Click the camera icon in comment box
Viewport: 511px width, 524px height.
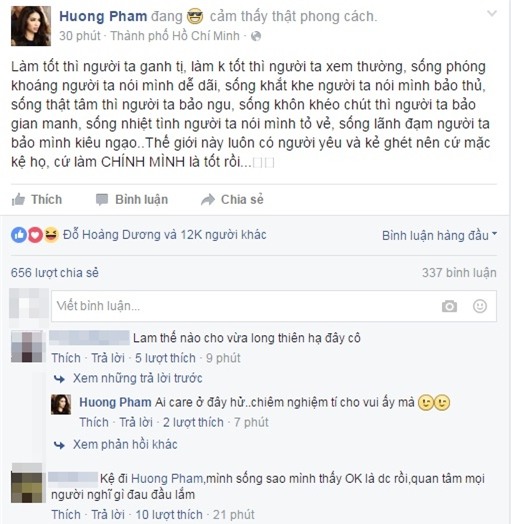pos(449,306)
